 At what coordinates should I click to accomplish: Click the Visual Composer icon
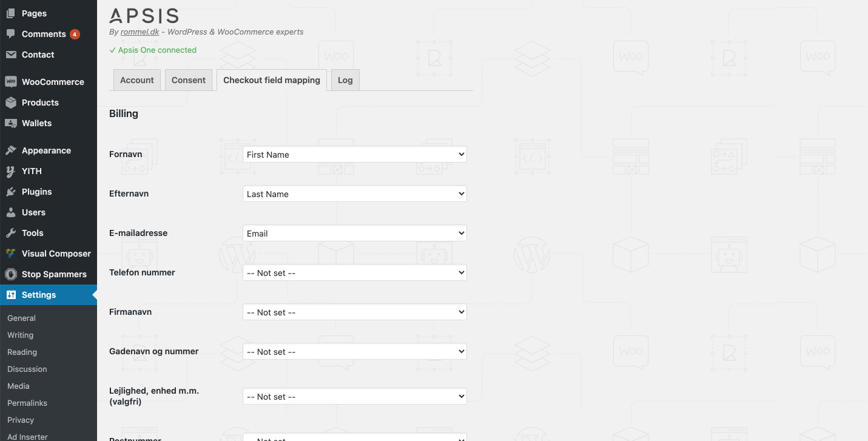click(11, 254)
